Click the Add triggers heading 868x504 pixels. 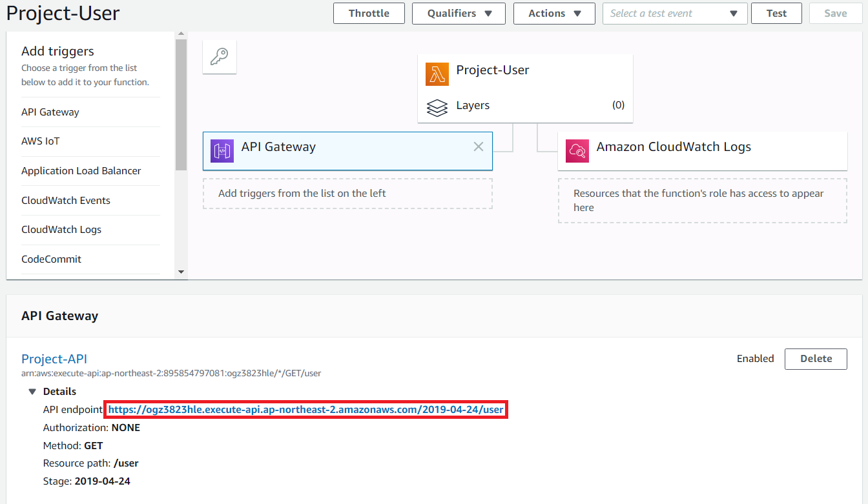[57, 52]
